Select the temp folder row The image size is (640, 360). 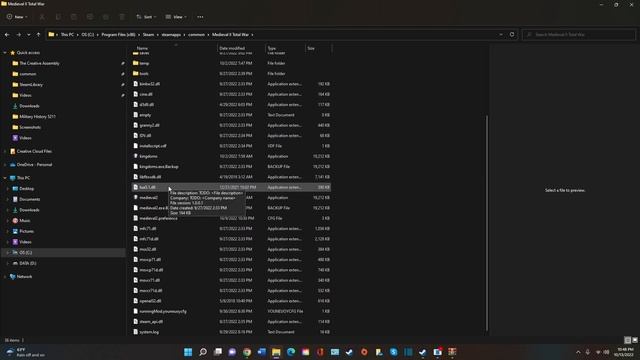(231, 63)
